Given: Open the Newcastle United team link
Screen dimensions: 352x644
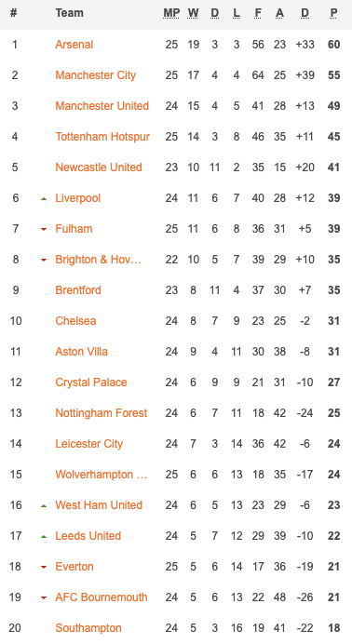Looking at the screenshot, I should [99, 168].
